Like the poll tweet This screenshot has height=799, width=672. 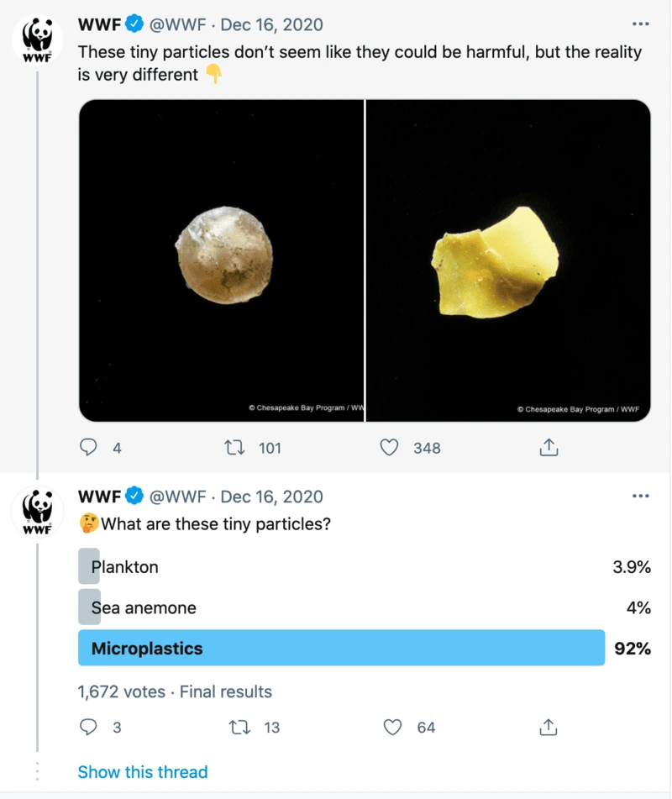[x=391, y=728]
